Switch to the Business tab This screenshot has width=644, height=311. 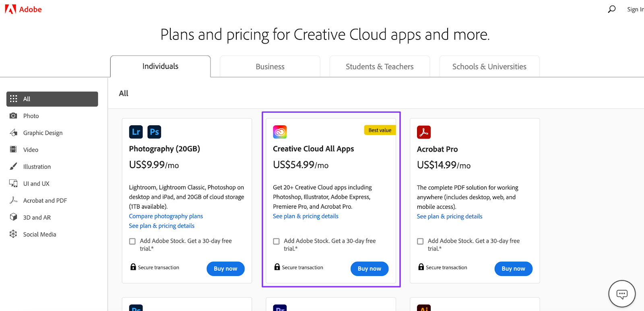tap(270, 66)
